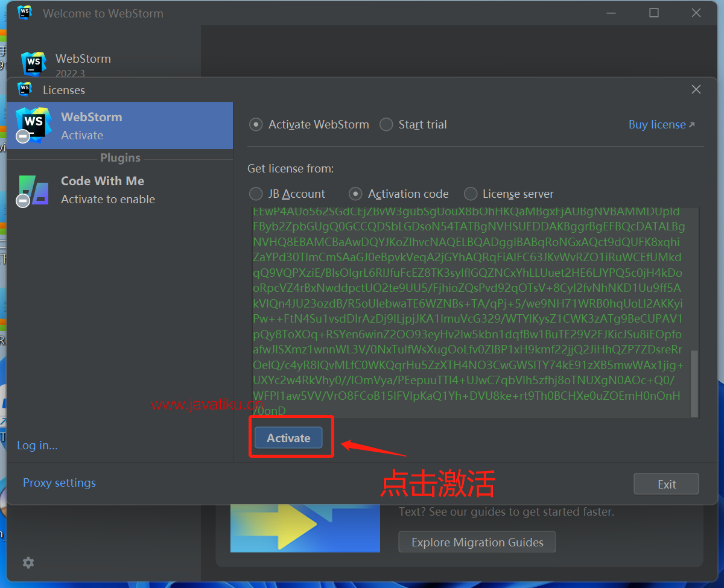
Task: Click the Log in... link
Action: [37, 446]
